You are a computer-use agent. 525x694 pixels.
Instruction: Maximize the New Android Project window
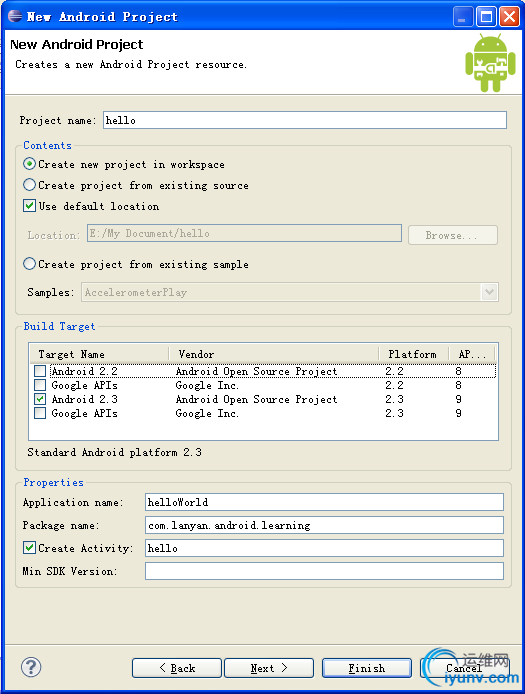(486, 17)
